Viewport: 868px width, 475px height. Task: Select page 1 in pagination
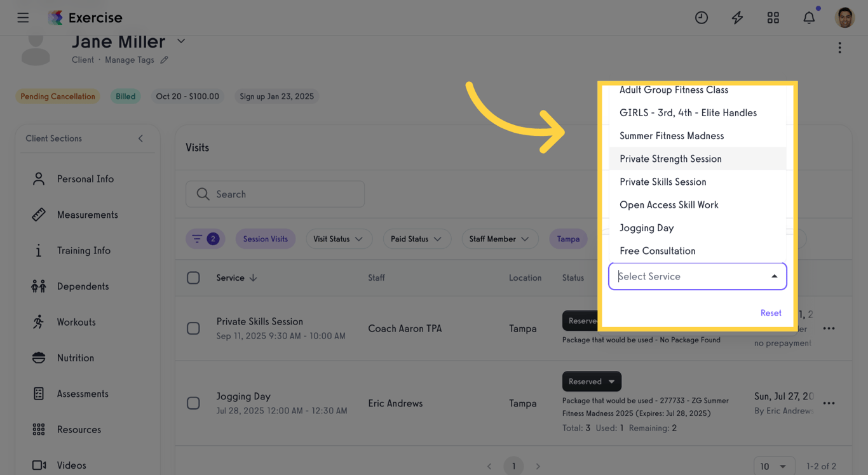click(513, 466)
